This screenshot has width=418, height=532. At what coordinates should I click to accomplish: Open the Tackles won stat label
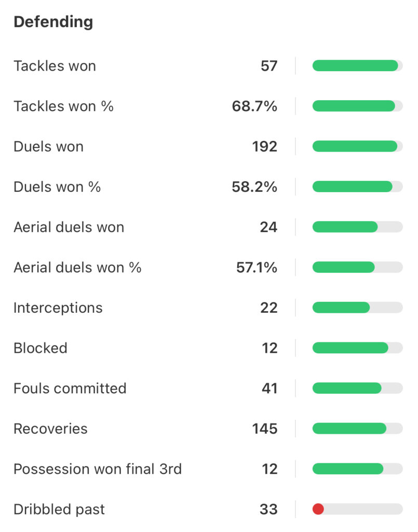tap(55, 66)
